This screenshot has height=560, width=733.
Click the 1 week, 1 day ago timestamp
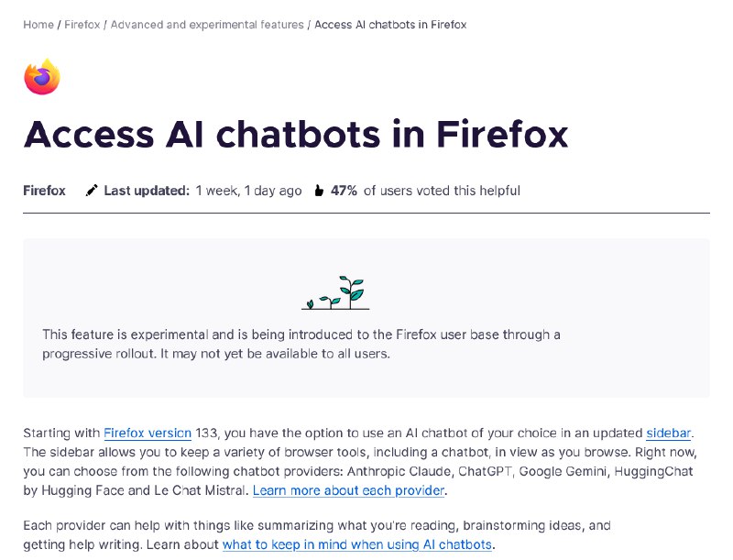point(247,190)
